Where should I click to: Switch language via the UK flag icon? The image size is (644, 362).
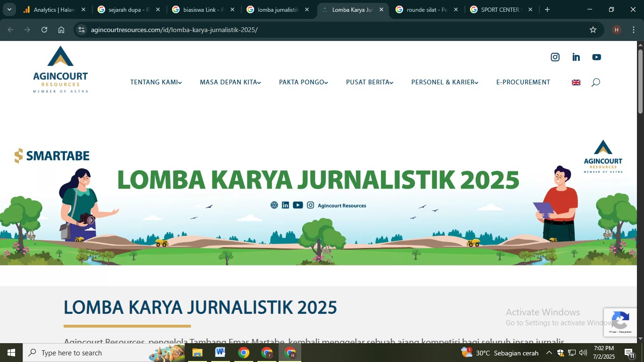(x=576, y=82)
